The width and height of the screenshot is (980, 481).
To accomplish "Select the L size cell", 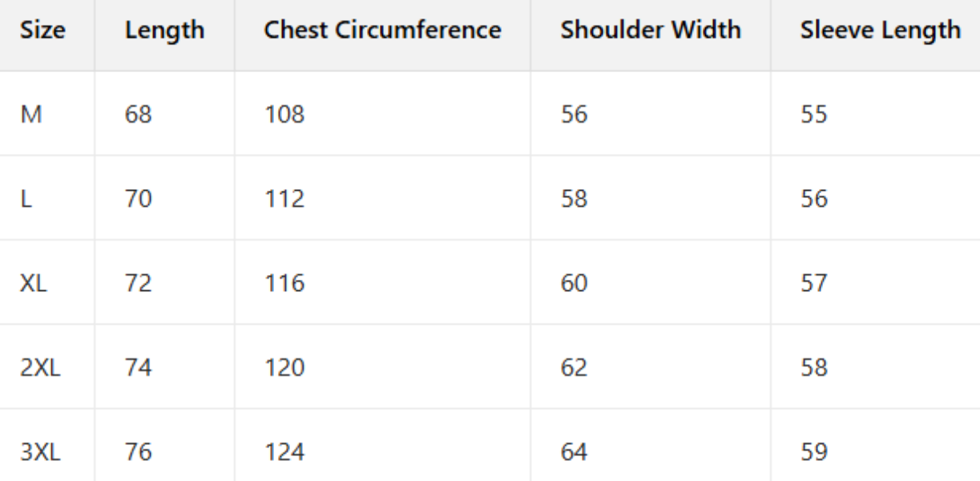I will 26,199.
